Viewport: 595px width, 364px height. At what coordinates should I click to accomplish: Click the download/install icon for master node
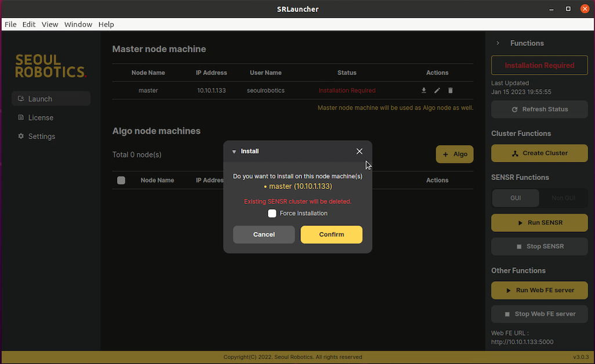424,90
